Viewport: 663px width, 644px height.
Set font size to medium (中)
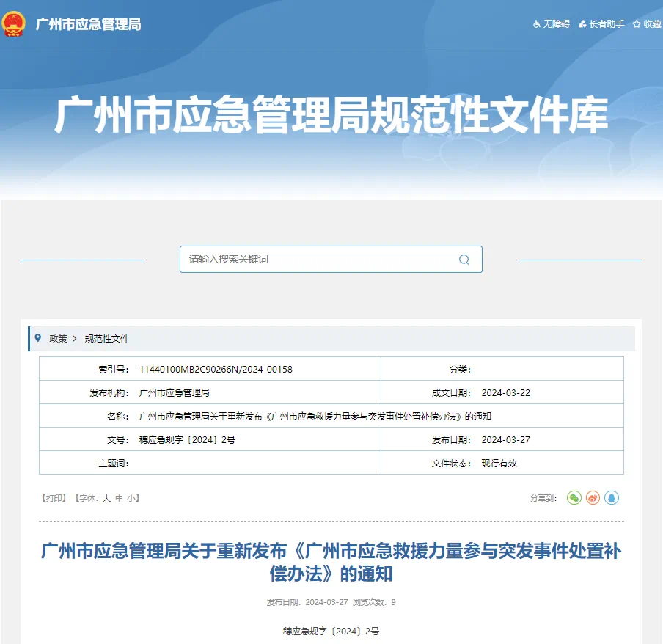119,498
